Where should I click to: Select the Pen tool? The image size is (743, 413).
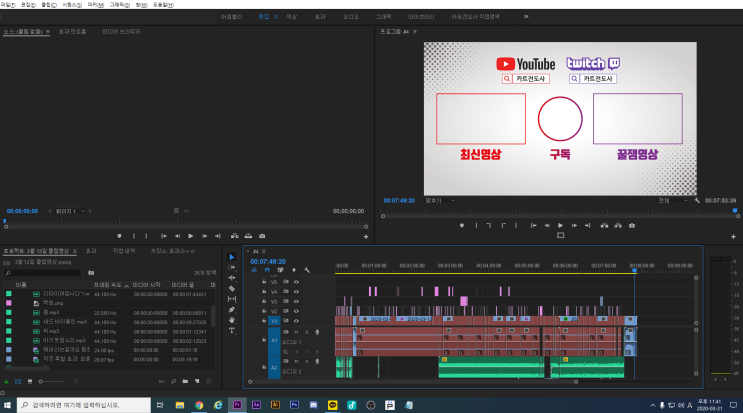click(232, 309)
